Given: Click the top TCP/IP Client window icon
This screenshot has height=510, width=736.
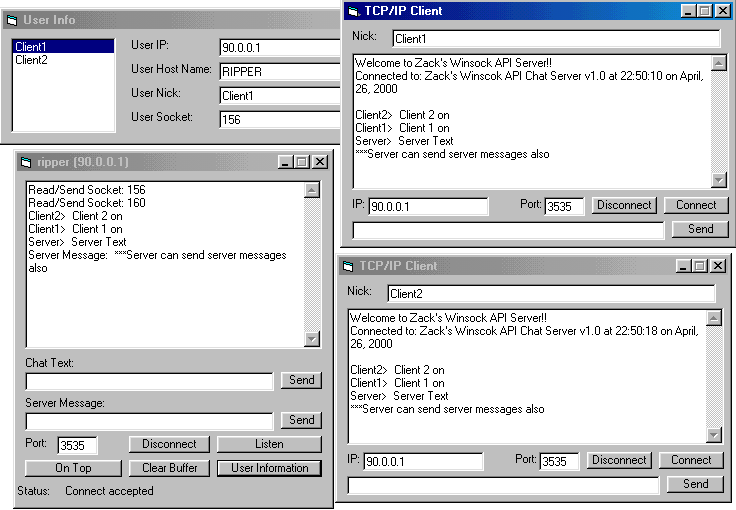Looking at the screenshot, I should tap(352, 11).
